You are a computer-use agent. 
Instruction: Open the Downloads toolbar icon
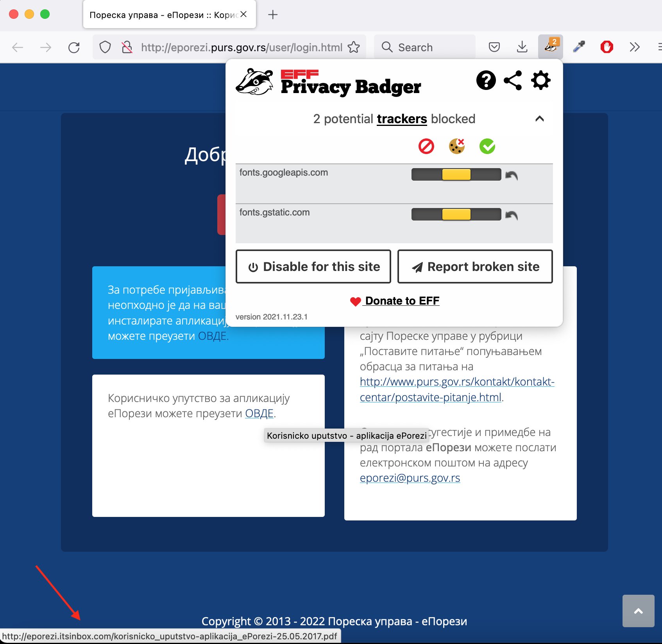pos(522,47)
